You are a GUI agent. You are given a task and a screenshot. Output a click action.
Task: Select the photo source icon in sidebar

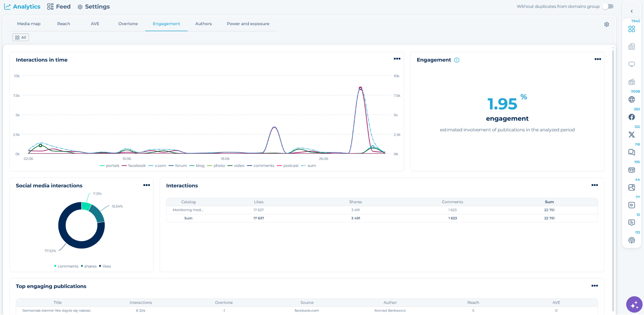pos(632,188)
